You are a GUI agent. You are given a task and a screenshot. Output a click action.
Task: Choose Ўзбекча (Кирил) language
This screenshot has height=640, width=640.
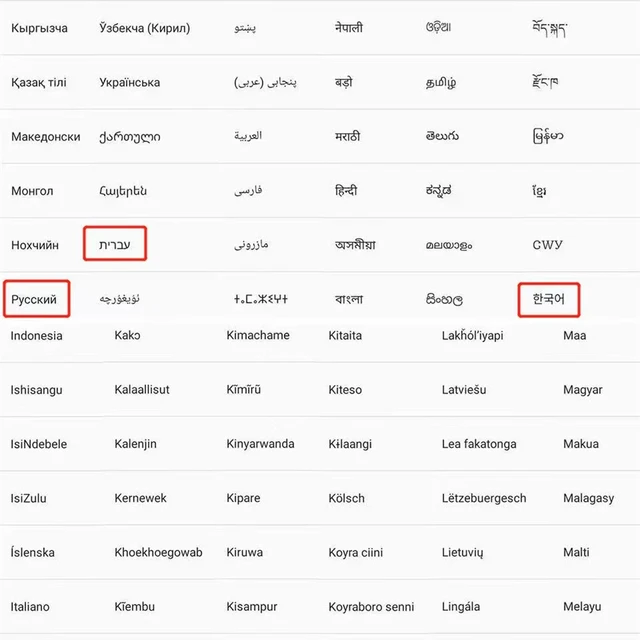tap(145, 28)
